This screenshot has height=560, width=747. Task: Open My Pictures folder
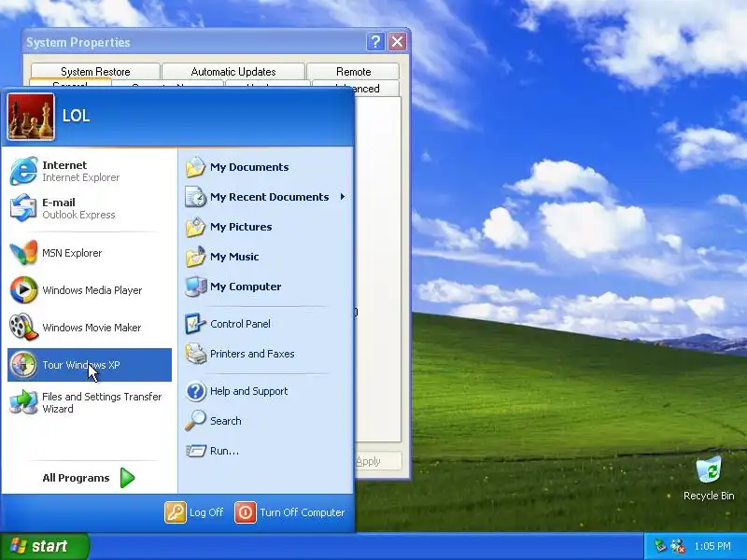267,227
